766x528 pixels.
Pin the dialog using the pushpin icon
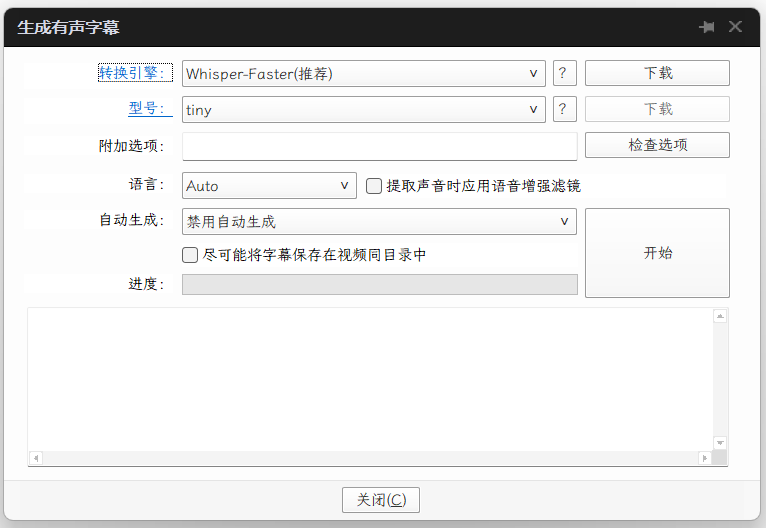tap(707, 27)
